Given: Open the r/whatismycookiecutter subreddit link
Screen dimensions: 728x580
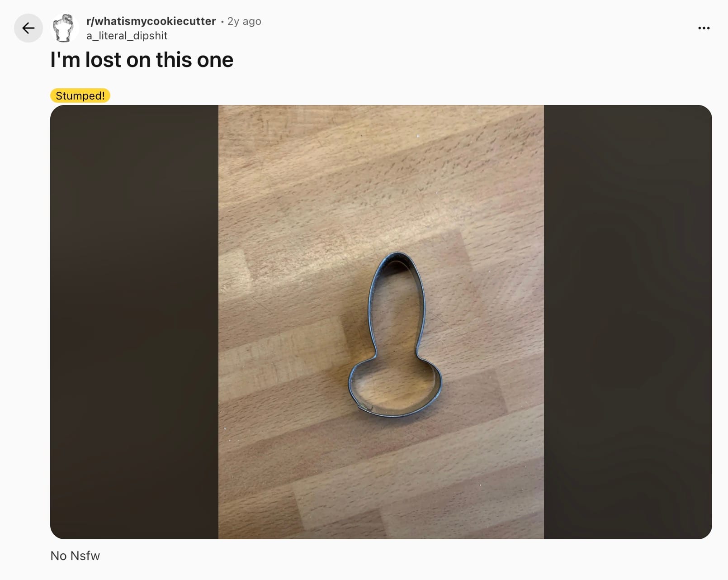Looking at the screenshot, I should [151, 21].
